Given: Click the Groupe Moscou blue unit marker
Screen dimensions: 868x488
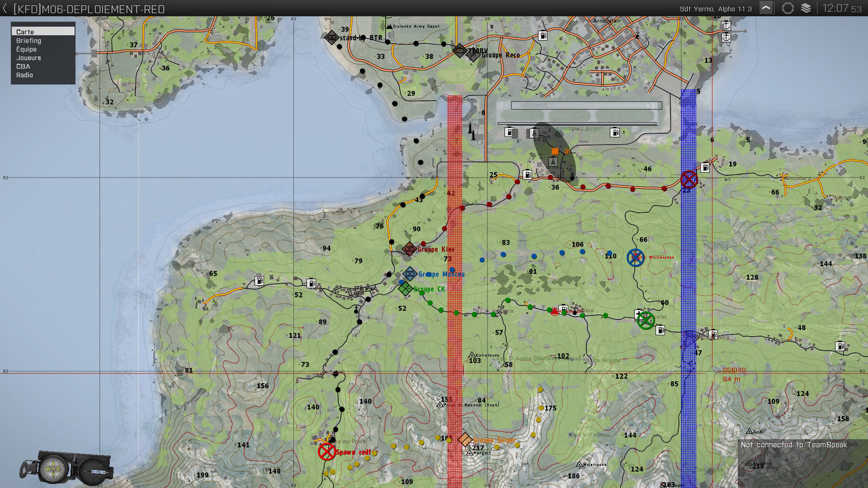Looking at the screenshot, I should [410, 274].
